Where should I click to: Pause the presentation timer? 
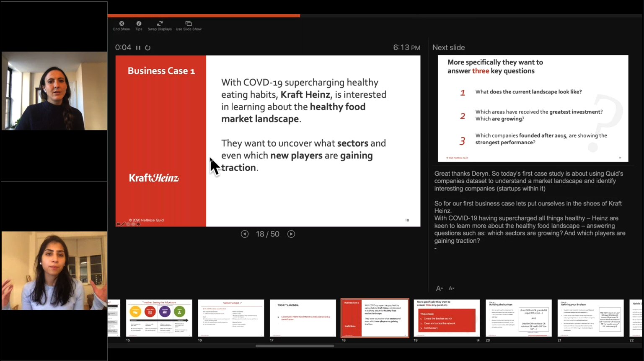tap(138, 48)
